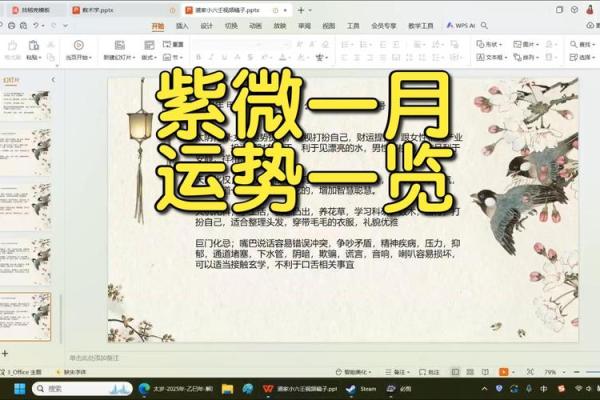This screenshot has width=600, height=400.
Task: Open File Explorer from the taskbar
Action: click(227, 388)
